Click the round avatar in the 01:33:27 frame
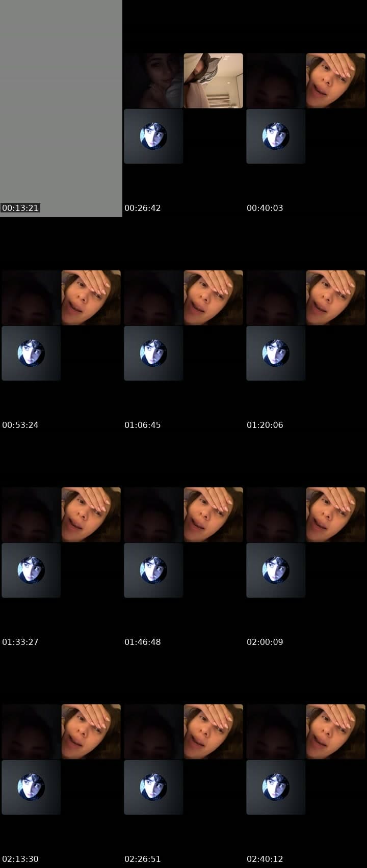The image size is (367, 868). coord(31,570)
